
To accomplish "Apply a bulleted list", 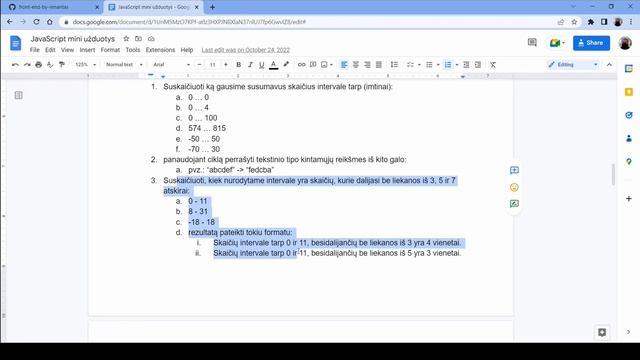I will coord(429,64).
